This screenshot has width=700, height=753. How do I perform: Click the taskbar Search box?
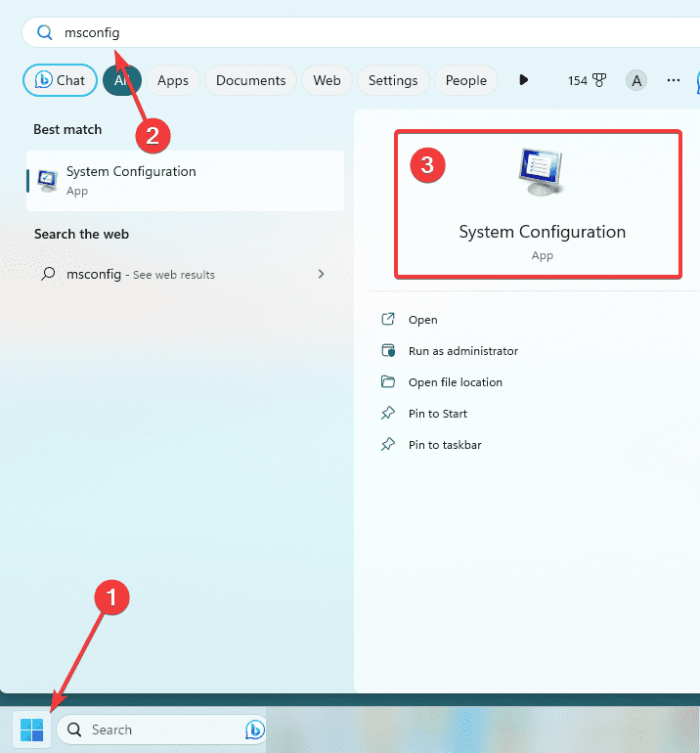click(x=161, y=730)
